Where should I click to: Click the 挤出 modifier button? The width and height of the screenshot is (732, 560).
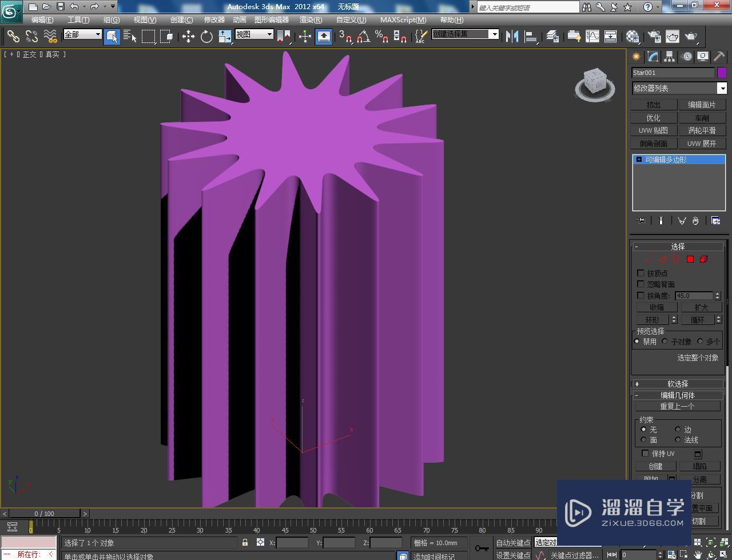click(x=654, y=105)
